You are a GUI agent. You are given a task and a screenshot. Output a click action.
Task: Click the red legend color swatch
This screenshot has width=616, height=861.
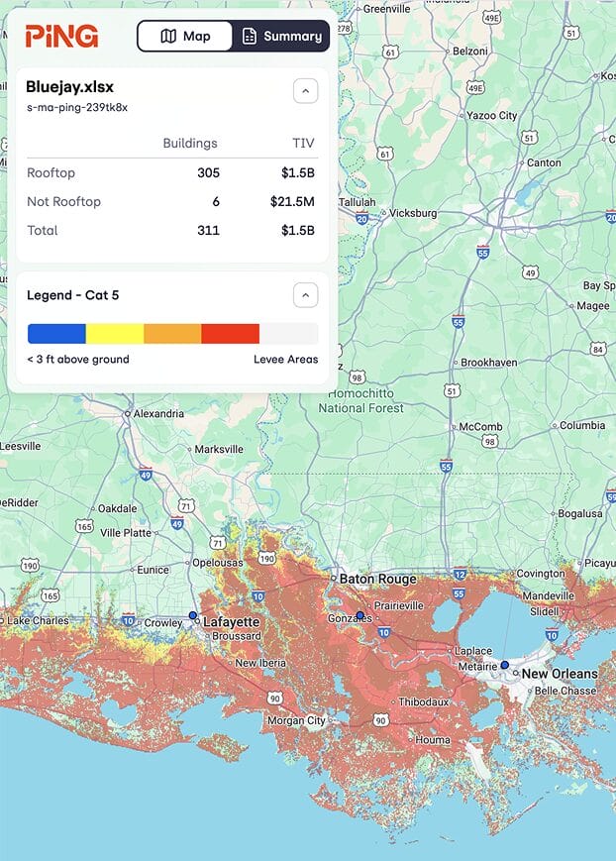[x=230, y=334]
